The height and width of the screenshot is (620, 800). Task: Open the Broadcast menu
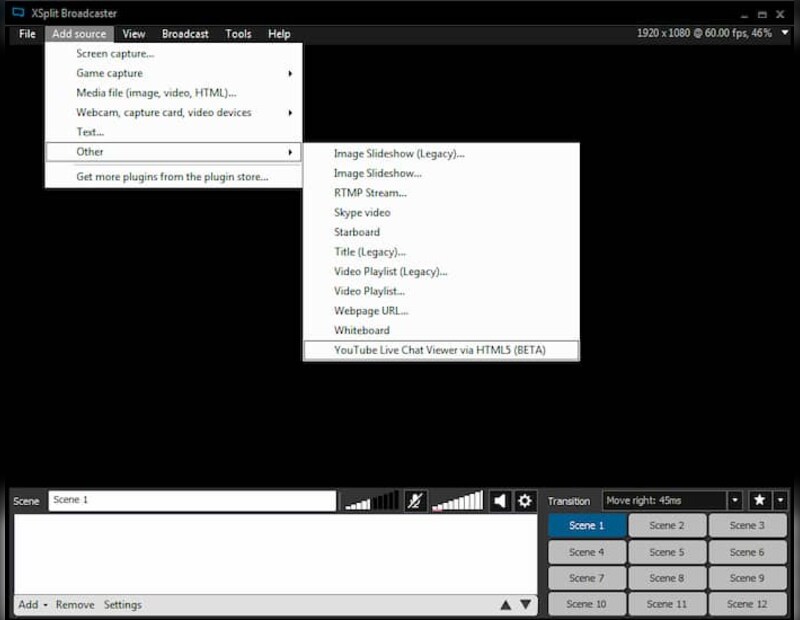point(185,34)
